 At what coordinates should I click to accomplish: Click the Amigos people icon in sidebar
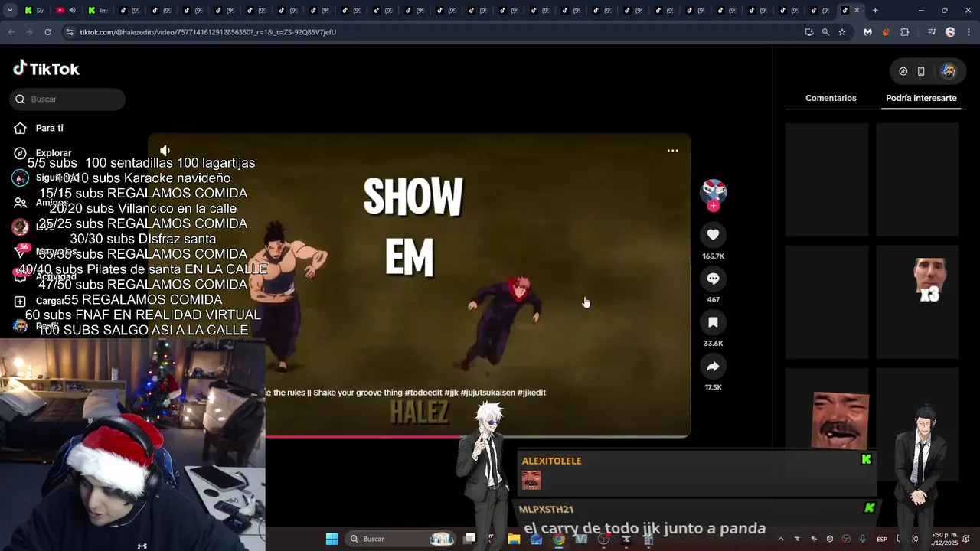[21, 203]
